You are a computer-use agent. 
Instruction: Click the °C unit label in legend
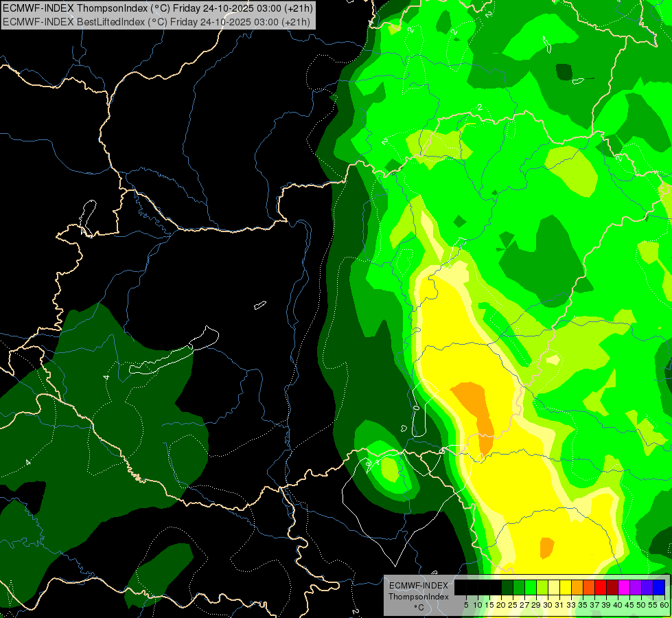pos(419,608)
